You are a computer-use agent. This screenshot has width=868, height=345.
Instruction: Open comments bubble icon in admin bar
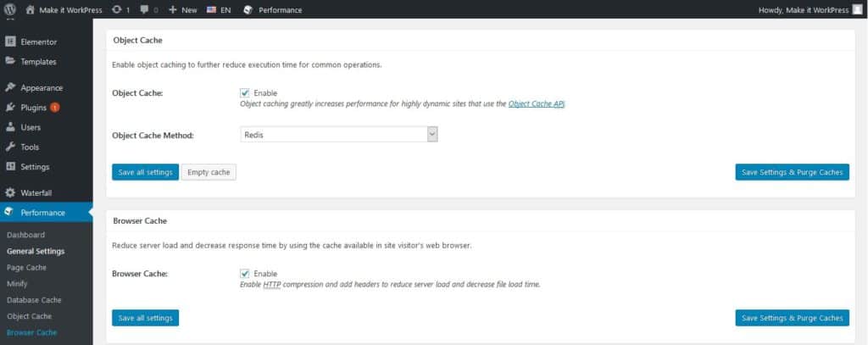[144, 9]
